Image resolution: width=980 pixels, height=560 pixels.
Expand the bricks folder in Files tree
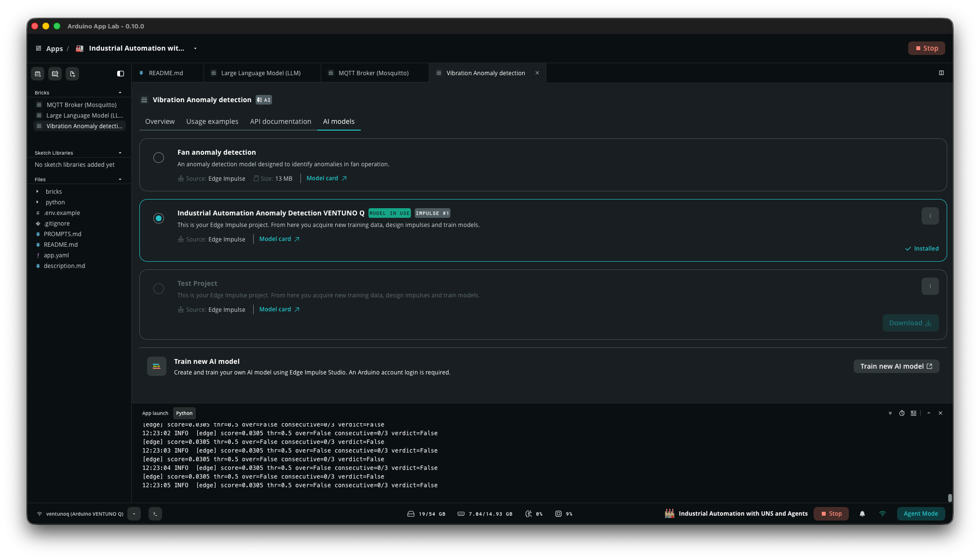[x=38, y=192]
